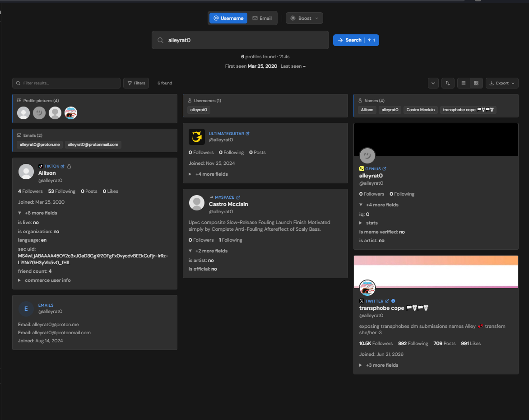Select the alleyrat0 username chip
The height and width of the screenshot is (420, 529).
199,110
